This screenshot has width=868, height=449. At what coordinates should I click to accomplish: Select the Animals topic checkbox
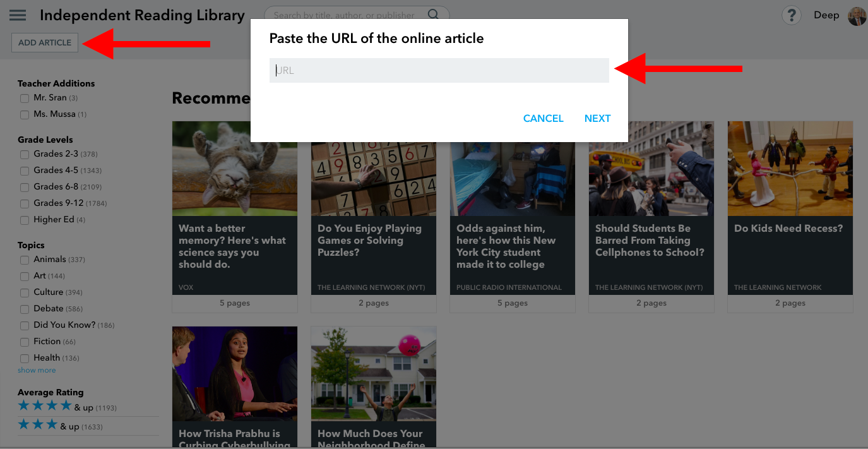[x=25, y=260]
